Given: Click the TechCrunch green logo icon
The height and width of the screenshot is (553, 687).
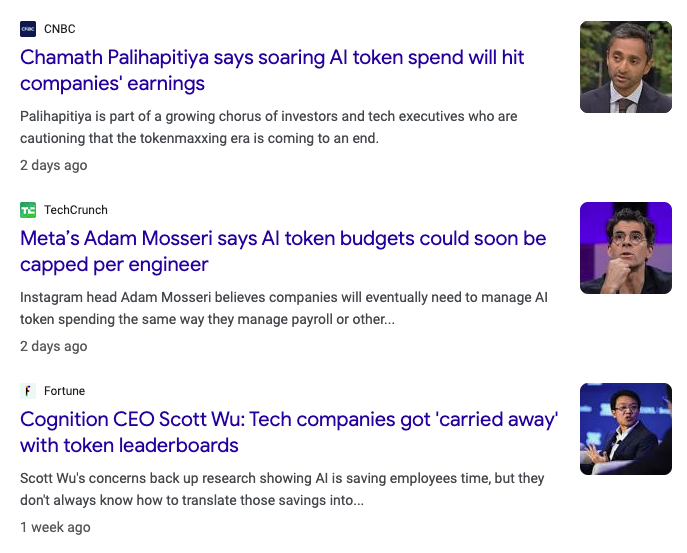Looking at the screenshot, I should 28,210.
